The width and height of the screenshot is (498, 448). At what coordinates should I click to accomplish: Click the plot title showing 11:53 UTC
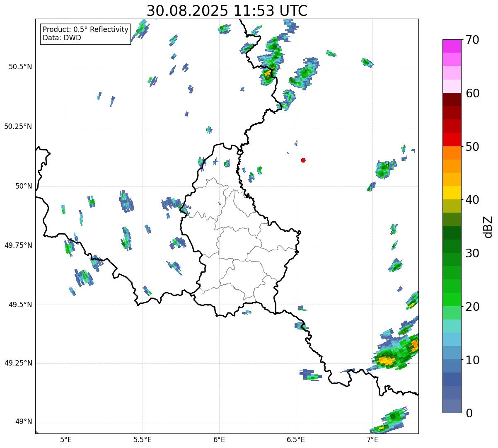(227, 11)
